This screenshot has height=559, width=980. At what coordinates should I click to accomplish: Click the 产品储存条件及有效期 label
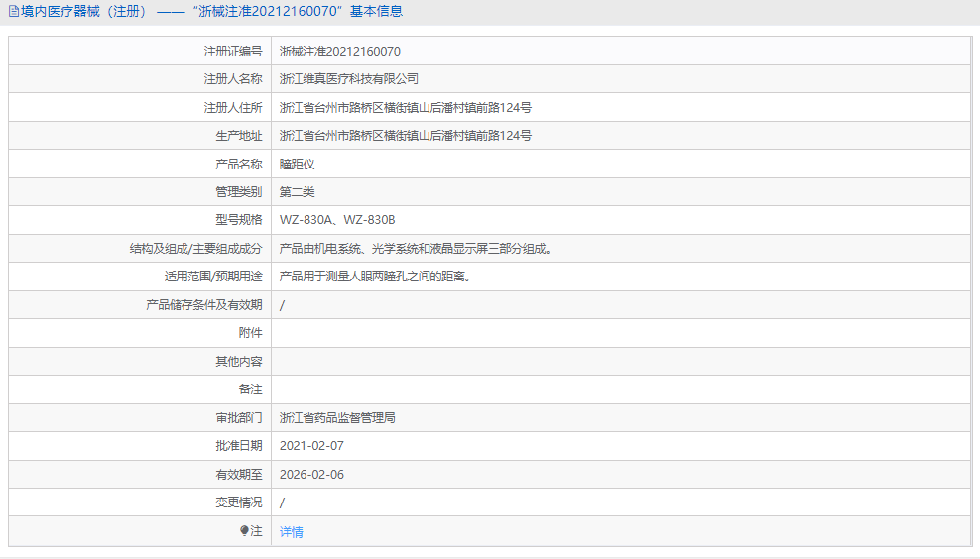pyautogui.click(x=203, y=305)
